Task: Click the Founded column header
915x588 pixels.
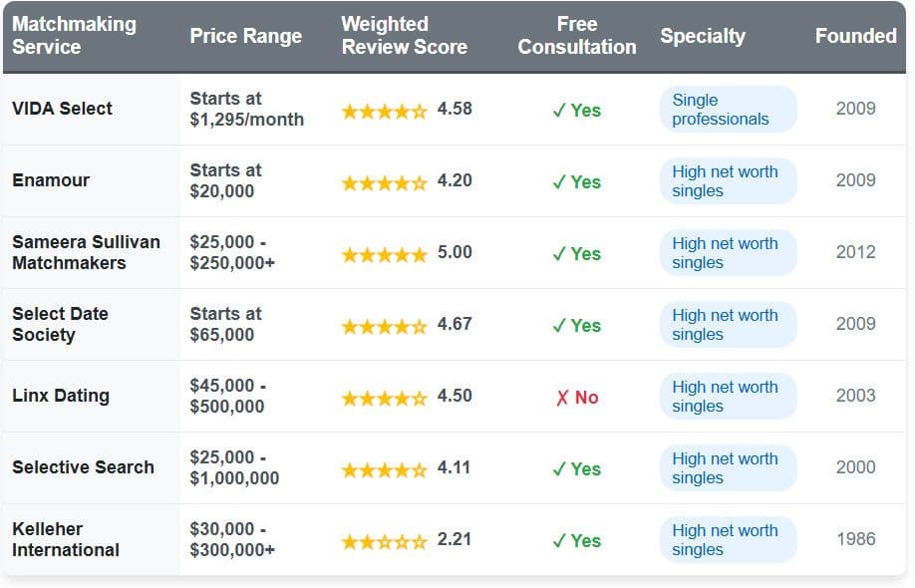Action: point(855,36)
